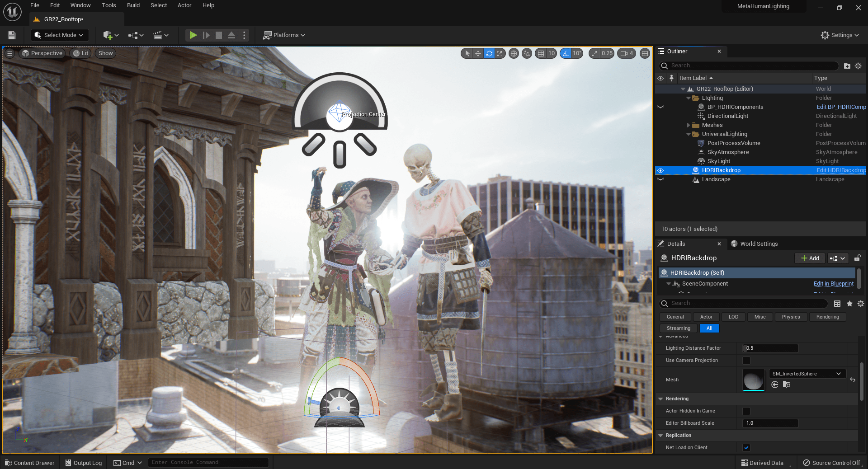Save the current level with disk icon
This screenshot has width=868, height=469.
coord(12,35)
